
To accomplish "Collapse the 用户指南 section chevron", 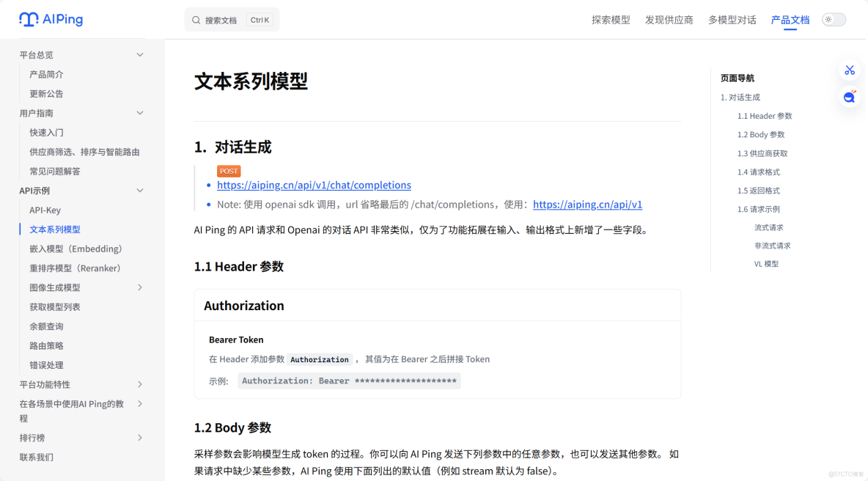I will (140, 112).
